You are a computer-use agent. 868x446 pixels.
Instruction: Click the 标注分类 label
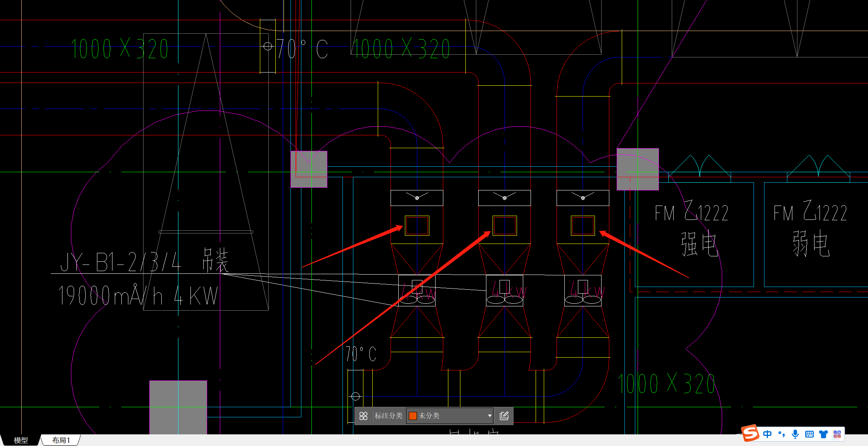pyautogui.click(x=389, y=416)
